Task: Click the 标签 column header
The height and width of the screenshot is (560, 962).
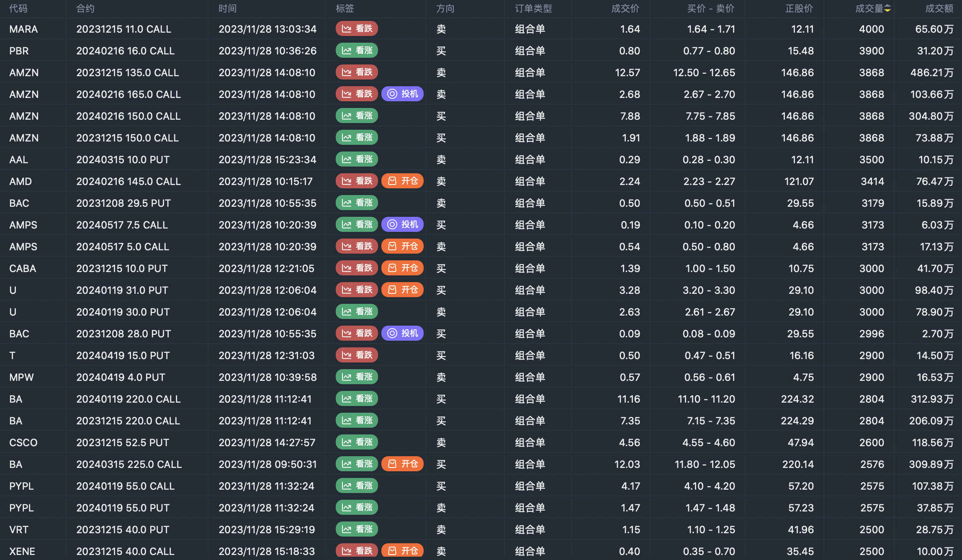Action: tap(345, 8)
